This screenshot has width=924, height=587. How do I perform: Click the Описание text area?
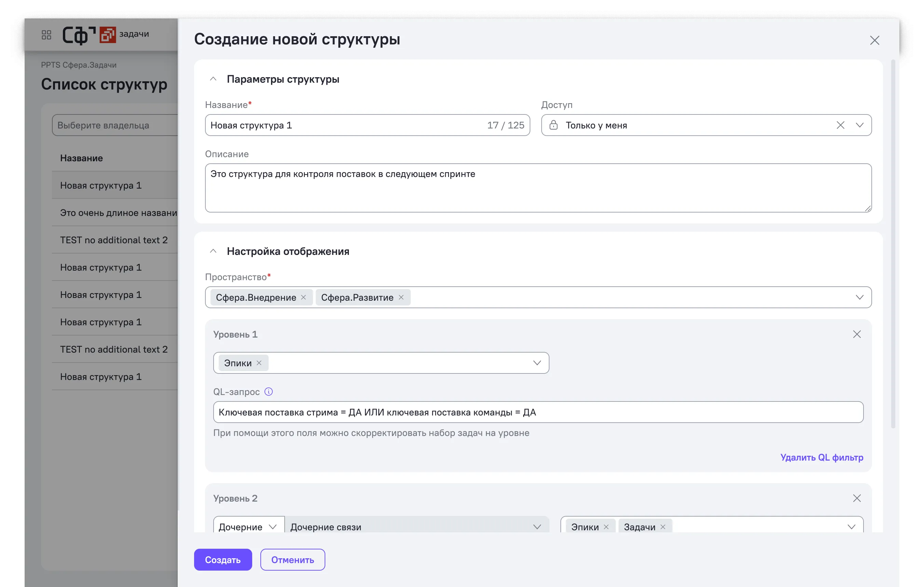tap(538, 188)
